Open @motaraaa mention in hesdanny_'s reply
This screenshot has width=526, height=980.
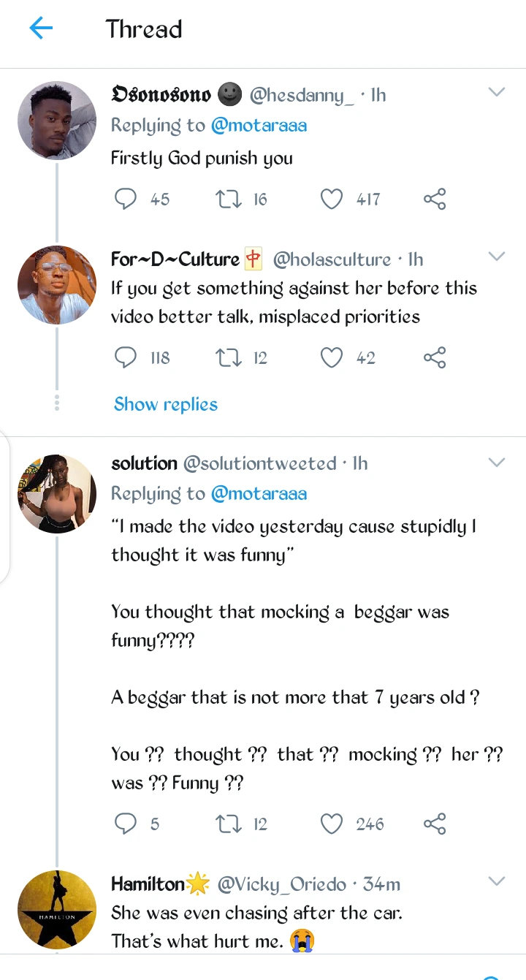click(x=259, y=126)
